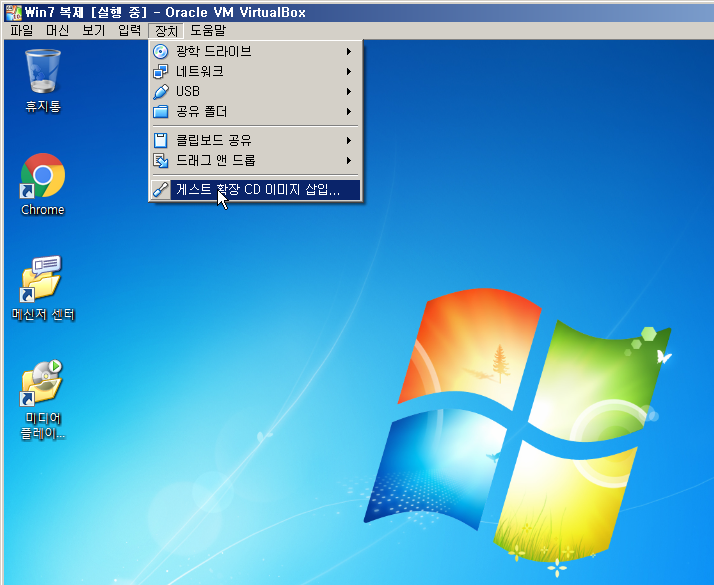Screen dimensions: 714x585
Task: Select the Chrome desktop shortcut icon
Action: (x=43, y=176)
